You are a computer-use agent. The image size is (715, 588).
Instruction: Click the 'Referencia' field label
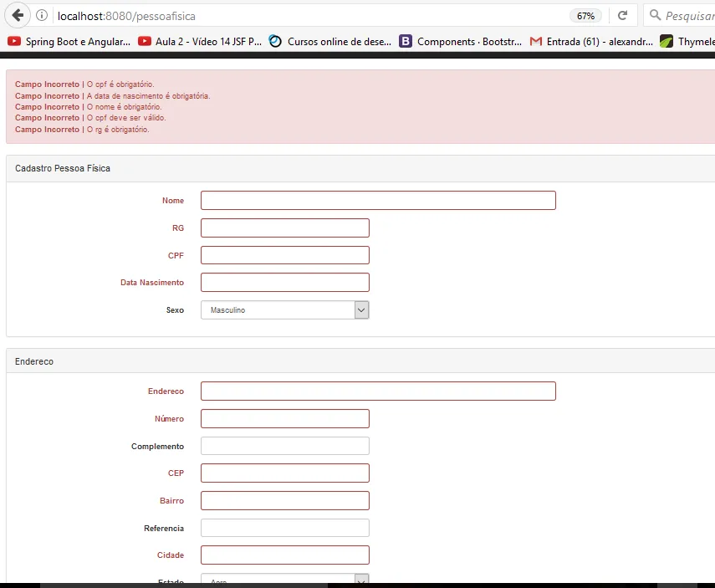point(164,529)
